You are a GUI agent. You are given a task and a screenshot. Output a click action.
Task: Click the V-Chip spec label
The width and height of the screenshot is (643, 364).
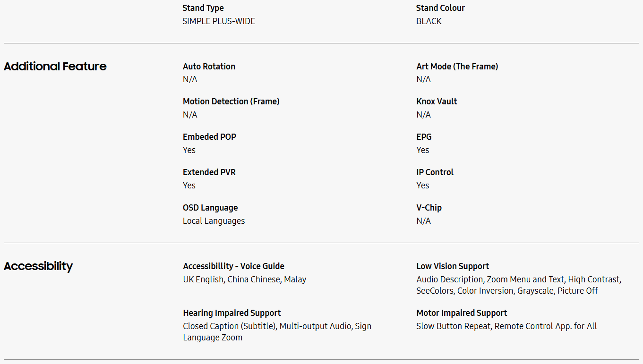point(429,208)
